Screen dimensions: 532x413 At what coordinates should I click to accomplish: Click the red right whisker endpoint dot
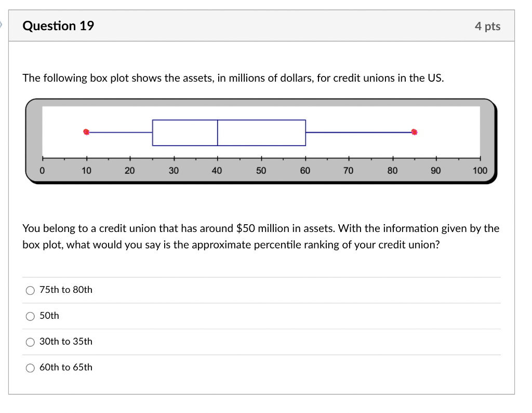pos(414,132)
